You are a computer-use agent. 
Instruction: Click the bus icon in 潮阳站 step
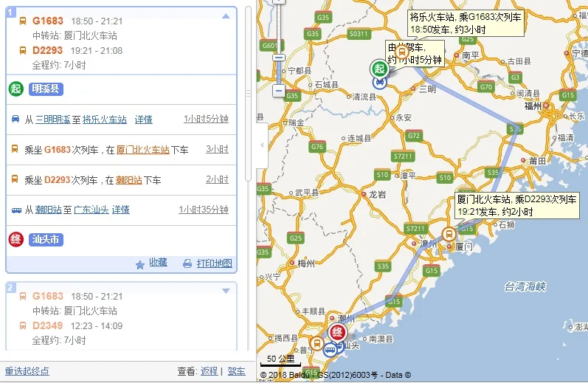(16, 210)
